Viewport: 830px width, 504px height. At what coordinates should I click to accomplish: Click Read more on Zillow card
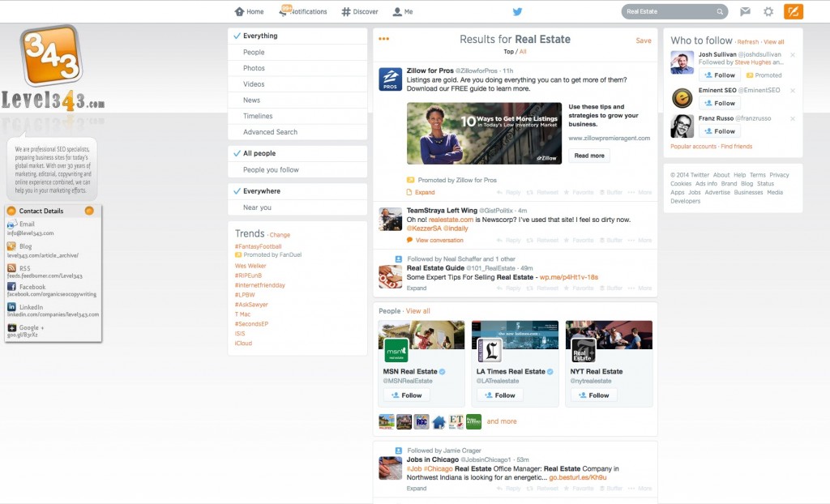pos(589,156)
